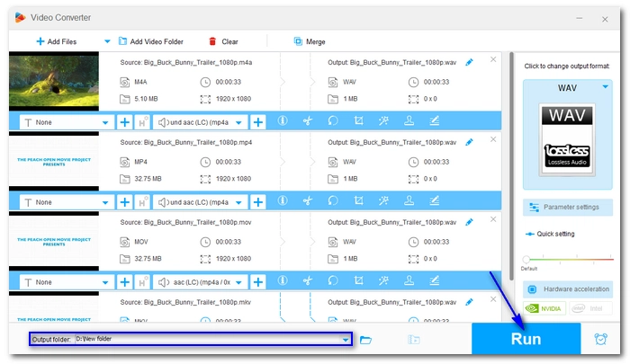Crop the m4a file

(358, 120)
